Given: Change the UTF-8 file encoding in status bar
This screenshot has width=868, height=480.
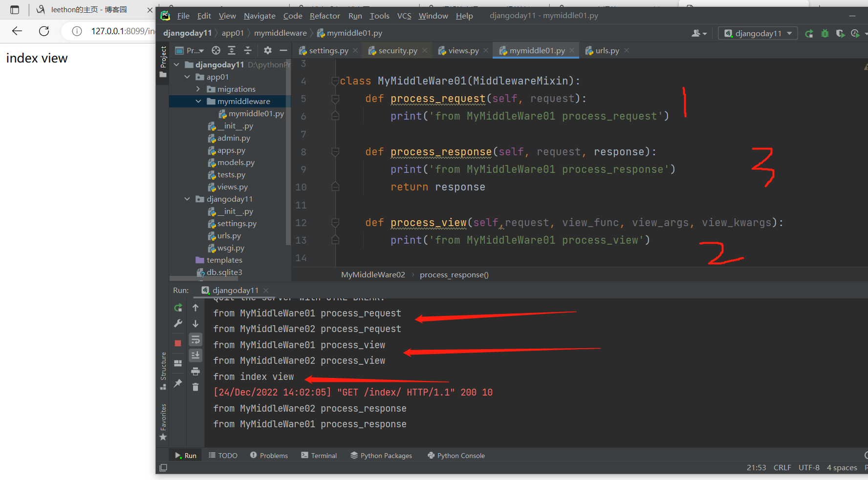Looking at the screenshot, I should [809, 468].
